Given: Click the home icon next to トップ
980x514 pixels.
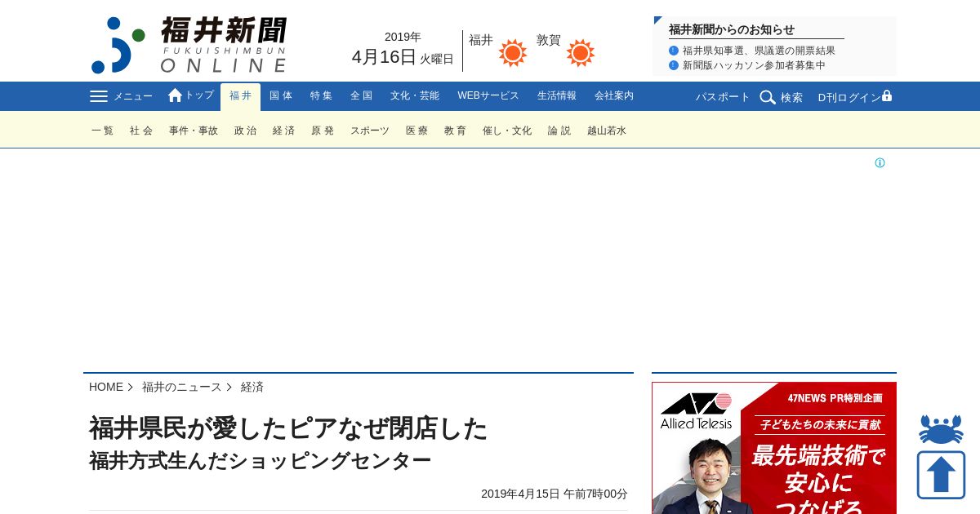Looking at the screenshot, I should pyautogui.click(x=175, y=95).
